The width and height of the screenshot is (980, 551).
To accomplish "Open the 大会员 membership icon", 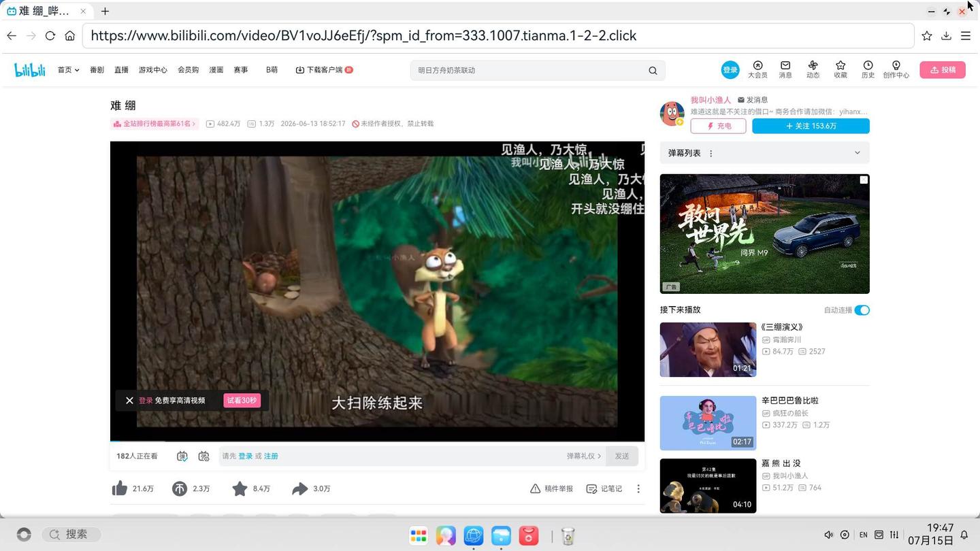I will [757, 69].
